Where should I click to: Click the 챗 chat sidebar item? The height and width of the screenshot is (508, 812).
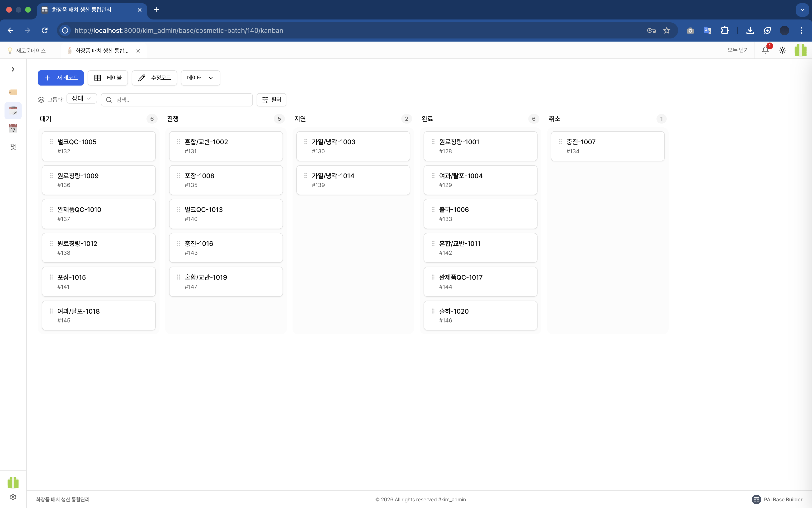point(13,147)
